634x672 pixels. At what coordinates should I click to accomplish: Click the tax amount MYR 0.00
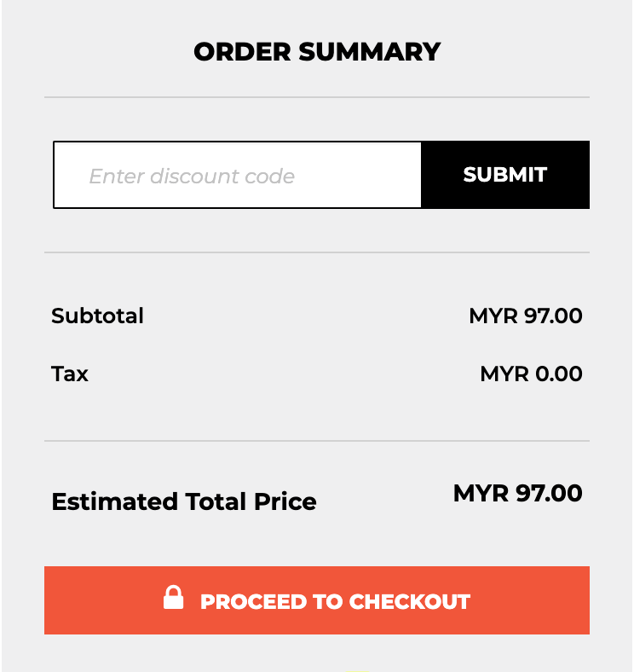click(x=531, y=374)
